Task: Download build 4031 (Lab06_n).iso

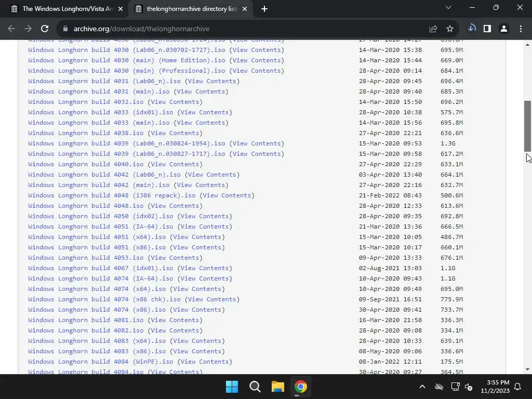Action: click(104, 81)
